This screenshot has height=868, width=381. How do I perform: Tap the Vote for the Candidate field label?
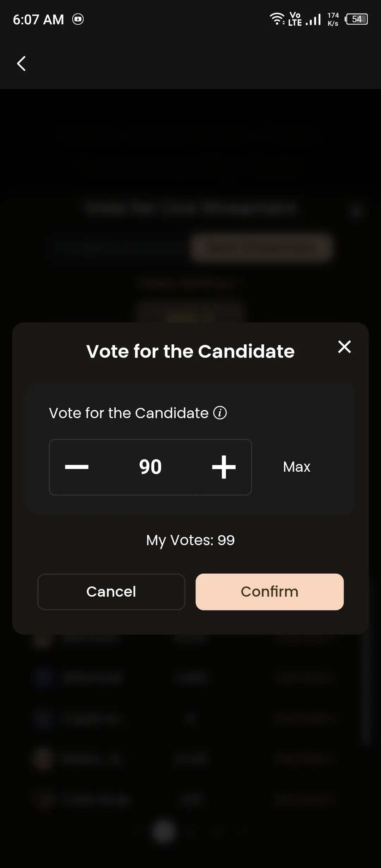coord(129,413)
